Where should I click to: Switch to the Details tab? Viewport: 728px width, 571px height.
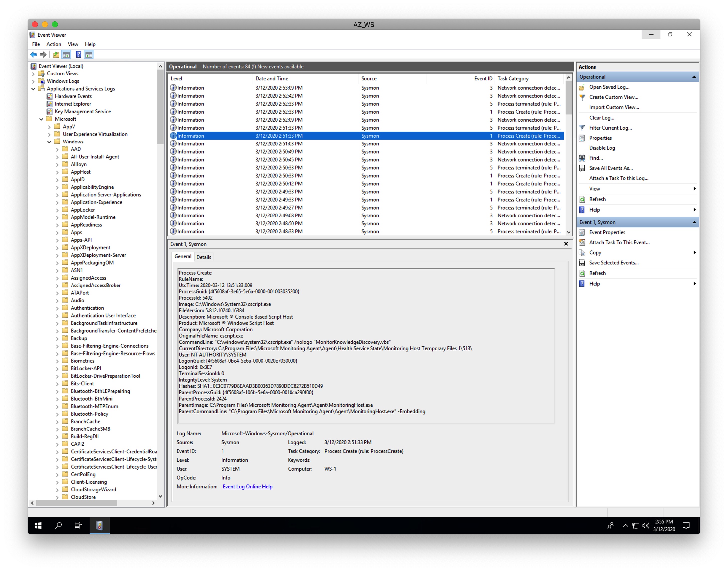pos(204,257)
